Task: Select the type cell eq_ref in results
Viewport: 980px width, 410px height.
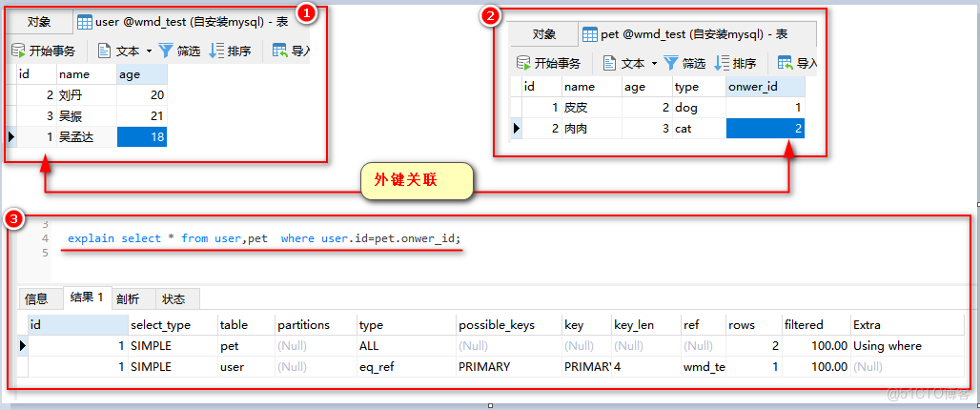Action: 405,367
